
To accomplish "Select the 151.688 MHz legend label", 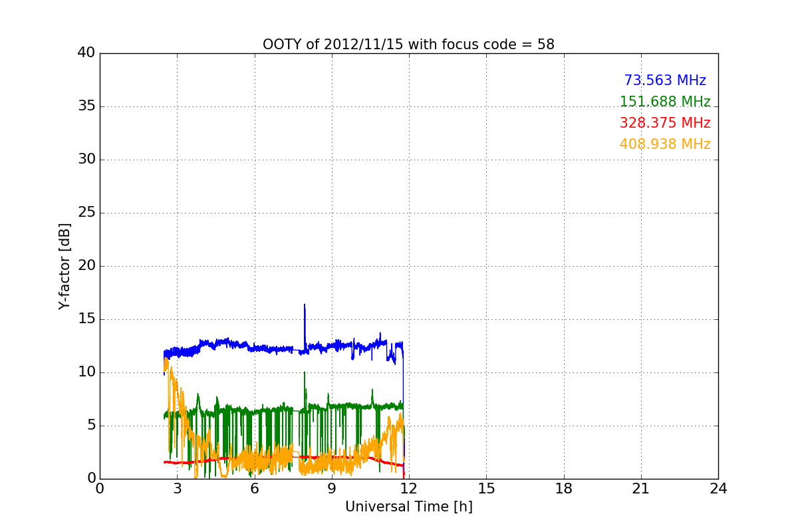I will tap(665, 102).
